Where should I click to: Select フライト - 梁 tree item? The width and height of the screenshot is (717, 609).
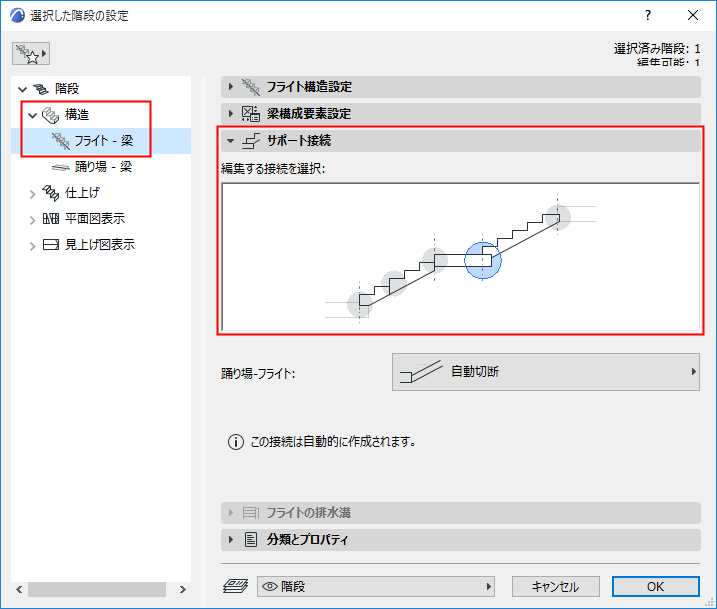point(101,141)
